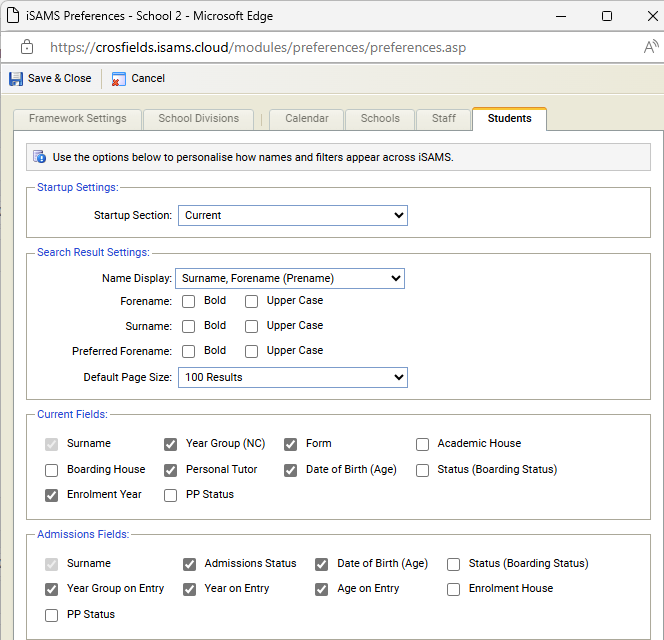Enable Bold for Preferred Forename
This screenshot has width=664, height=640.
click(x=189, y=351)
